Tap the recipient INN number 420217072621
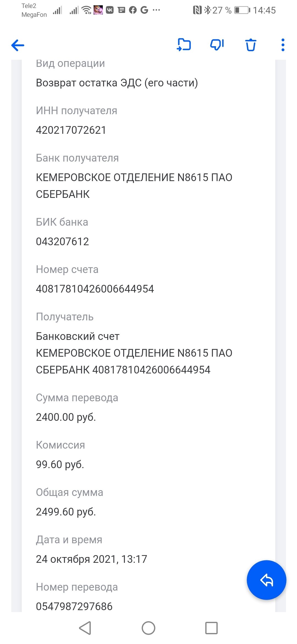Viewport: 297px width, 644px height. click(71, 130)
